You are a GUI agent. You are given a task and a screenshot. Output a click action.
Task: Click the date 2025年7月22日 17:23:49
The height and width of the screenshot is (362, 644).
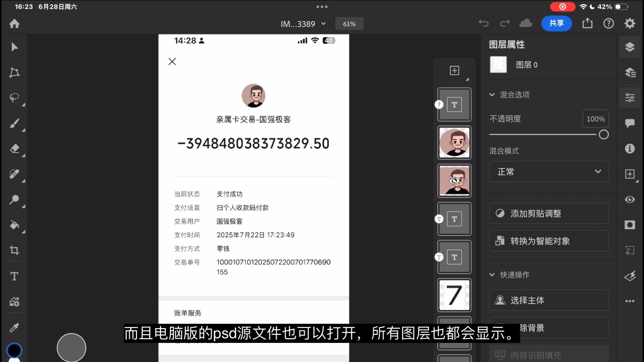[256, 235]
